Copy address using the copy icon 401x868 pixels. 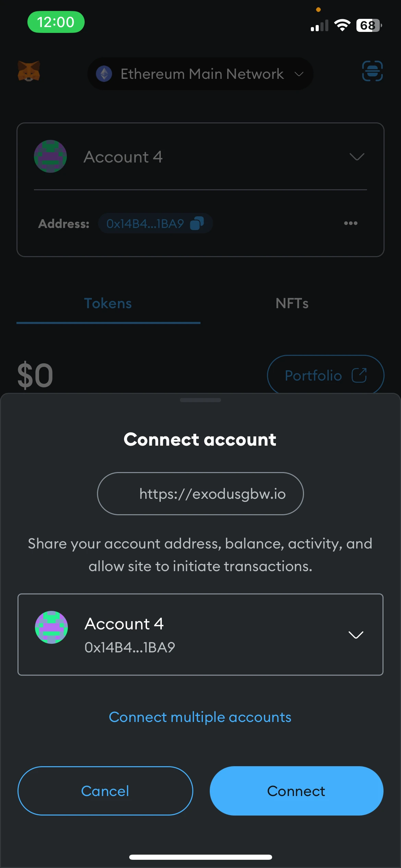coord(197,223)
